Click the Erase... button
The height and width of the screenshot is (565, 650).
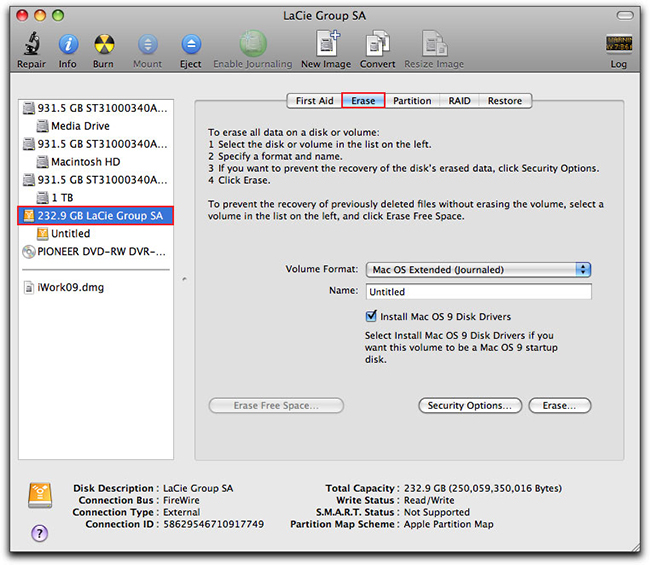[560, 405]
